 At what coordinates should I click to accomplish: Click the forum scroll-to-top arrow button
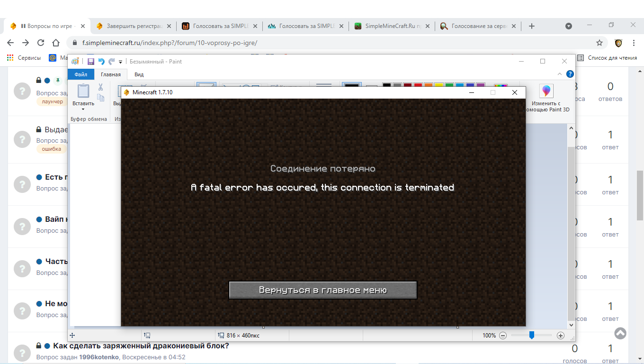(x=620, y=333)
